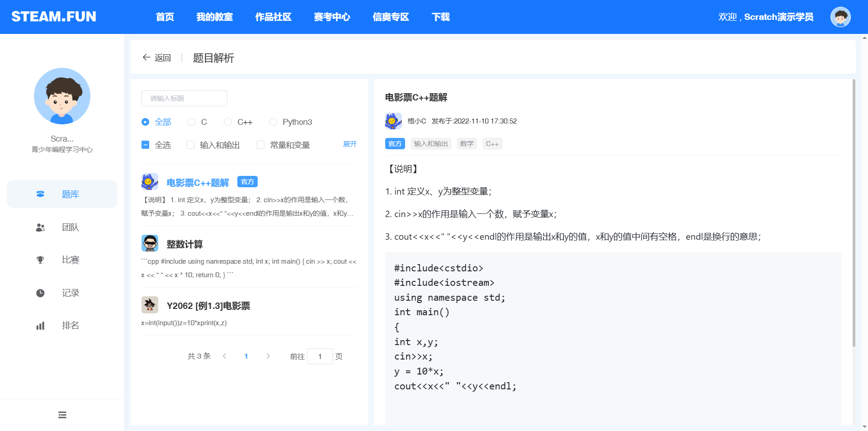
Task: Click the 比赛 trophy icon
Action: pyautogui.click(x=40, y=260)
